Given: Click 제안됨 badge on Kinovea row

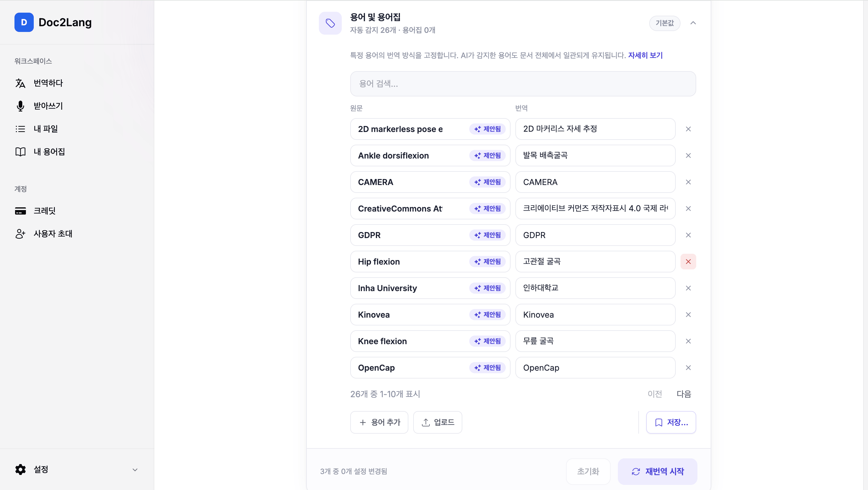Looking at the screenshot, I should (487, 314).
